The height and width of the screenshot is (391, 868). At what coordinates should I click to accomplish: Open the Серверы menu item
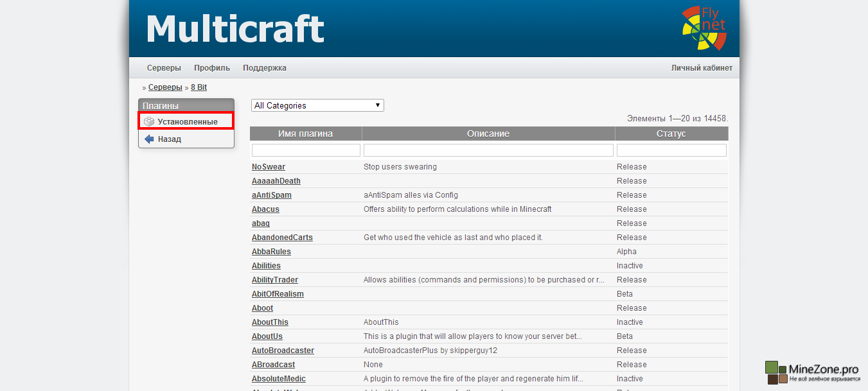164,68
